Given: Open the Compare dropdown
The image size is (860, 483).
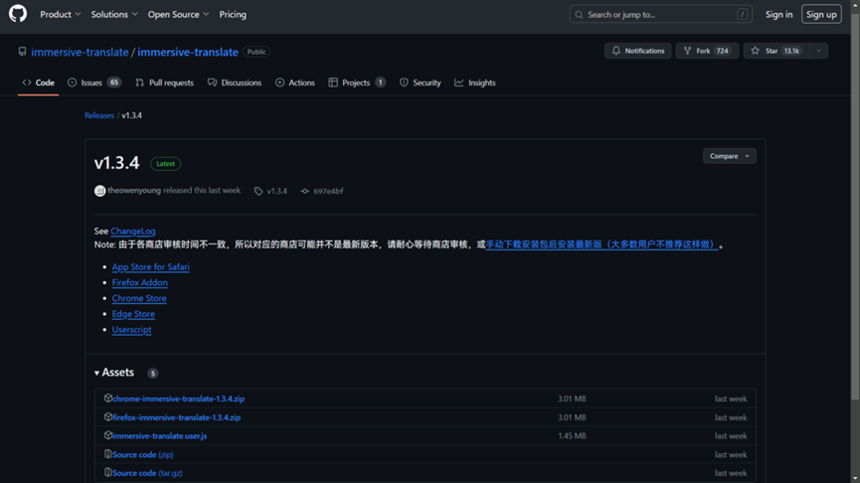Looking at the screenshot, I should [729, 156].
